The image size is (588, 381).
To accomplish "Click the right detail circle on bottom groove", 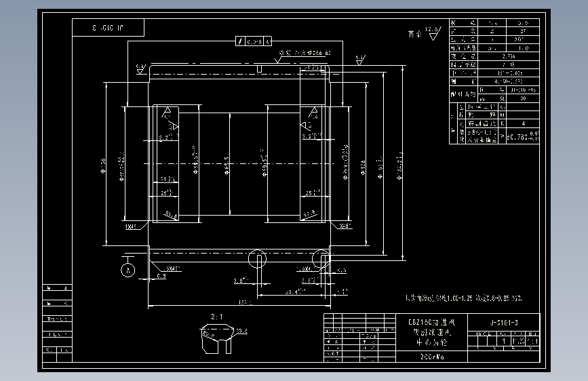I will pos(321,258).
